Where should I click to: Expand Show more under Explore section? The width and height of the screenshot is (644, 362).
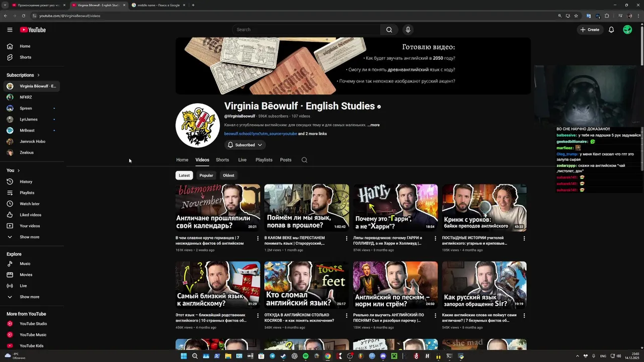pos(32,297)
